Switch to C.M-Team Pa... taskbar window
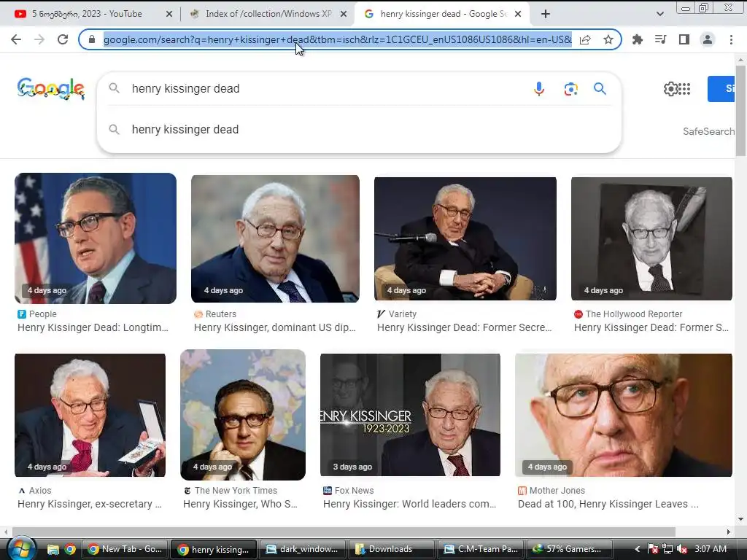The image size is (747, 560). (x=481, y=550)
